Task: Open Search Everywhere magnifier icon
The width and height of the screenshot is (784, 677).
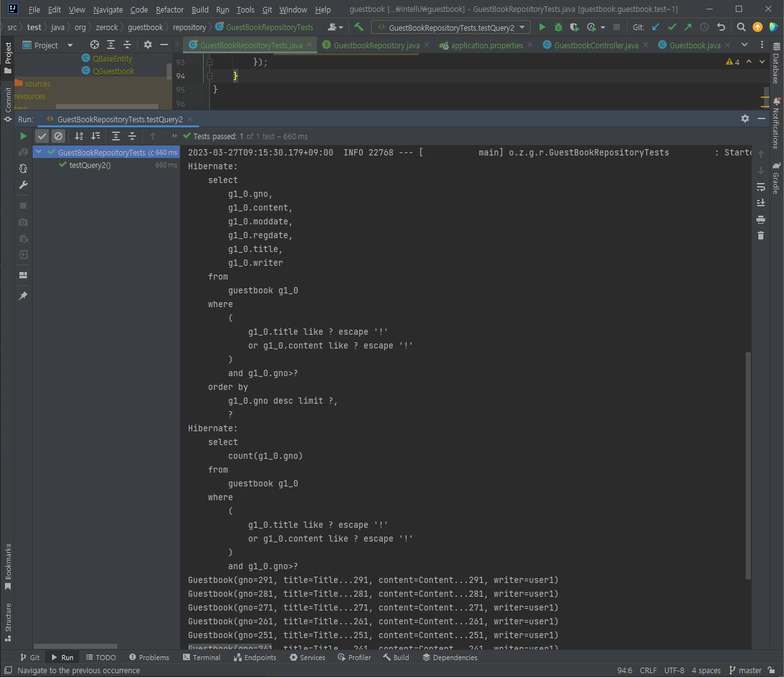Action: [x=741, y=27]
